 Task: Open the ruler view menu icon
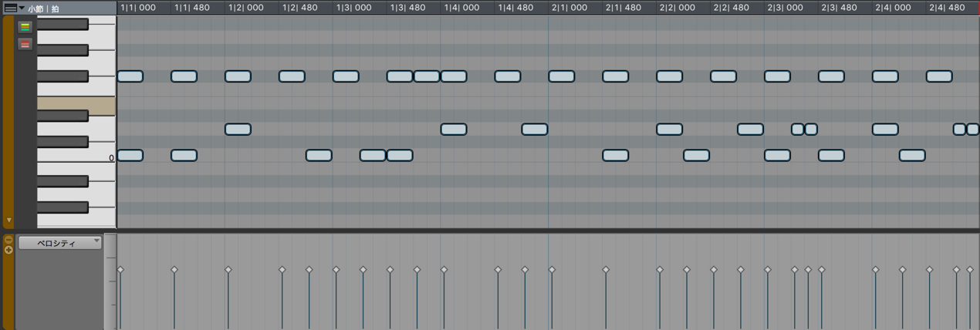[10, 8]
